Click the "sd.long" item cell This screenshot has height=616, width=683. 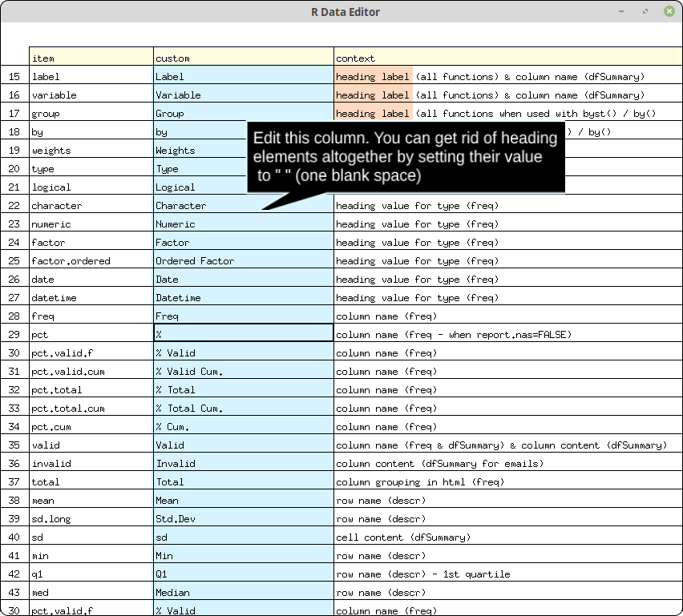click(x=91, y=519)
